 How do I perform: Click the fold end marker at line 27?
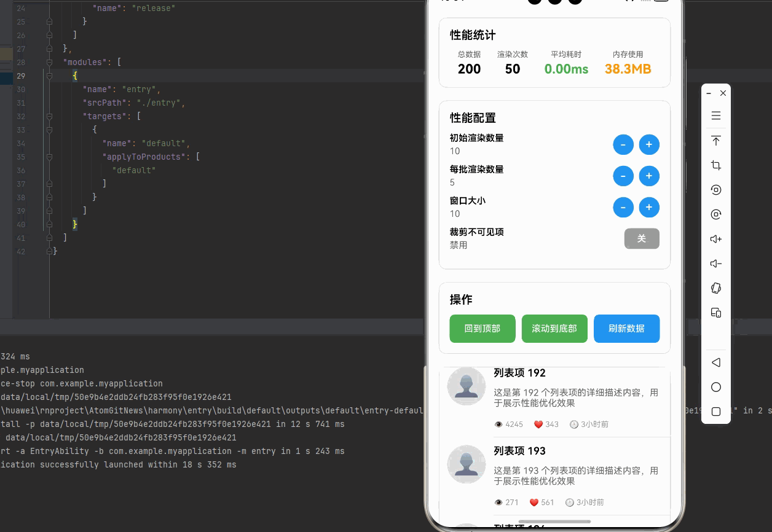click(x=50, y=49)
